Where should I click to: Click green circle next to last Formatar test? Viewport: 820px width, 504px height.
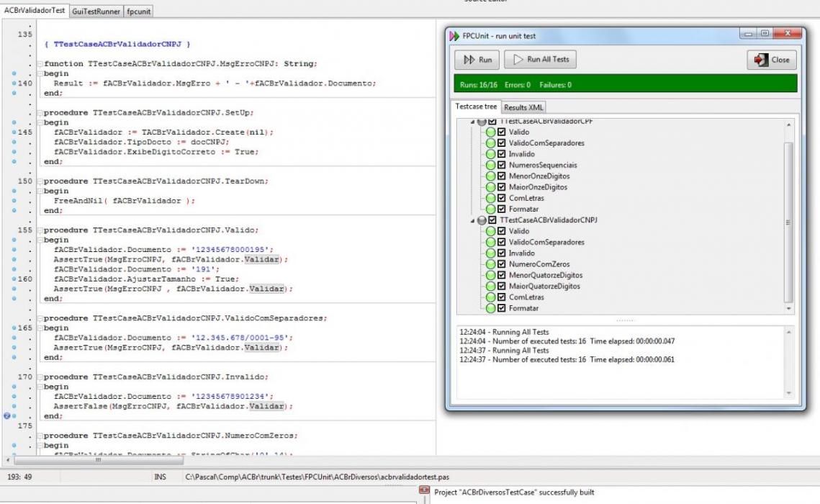490,308
